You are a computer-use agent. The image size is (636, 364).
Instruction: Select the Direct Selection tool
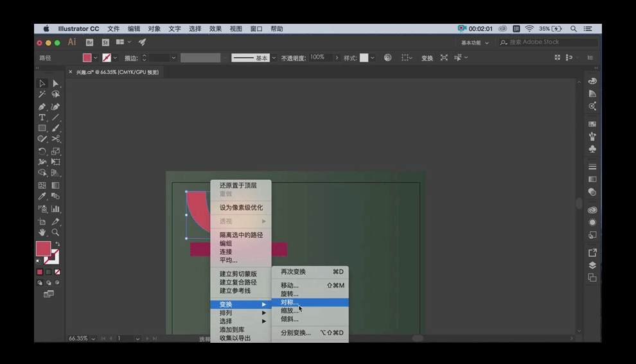[x=56, y=83]
